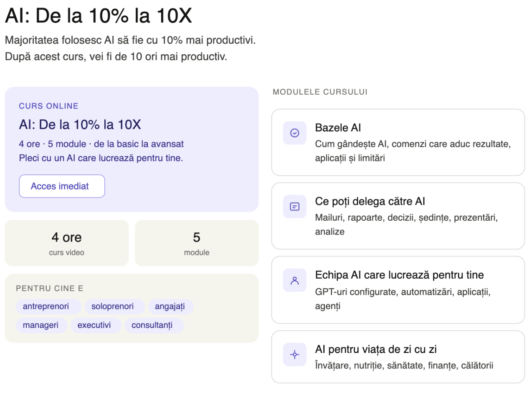Screen dimensions: 532x393
Task: Open Echipa AI care lucrează pentru tine title
Action: [399, 275]
